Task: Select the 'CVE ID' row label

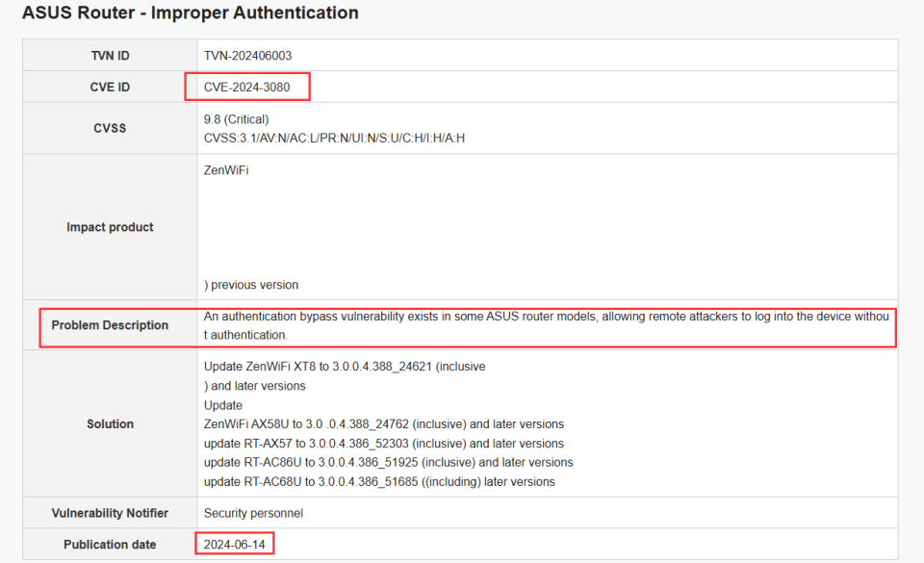Action: pyautogui.click(x=110, y=88)
